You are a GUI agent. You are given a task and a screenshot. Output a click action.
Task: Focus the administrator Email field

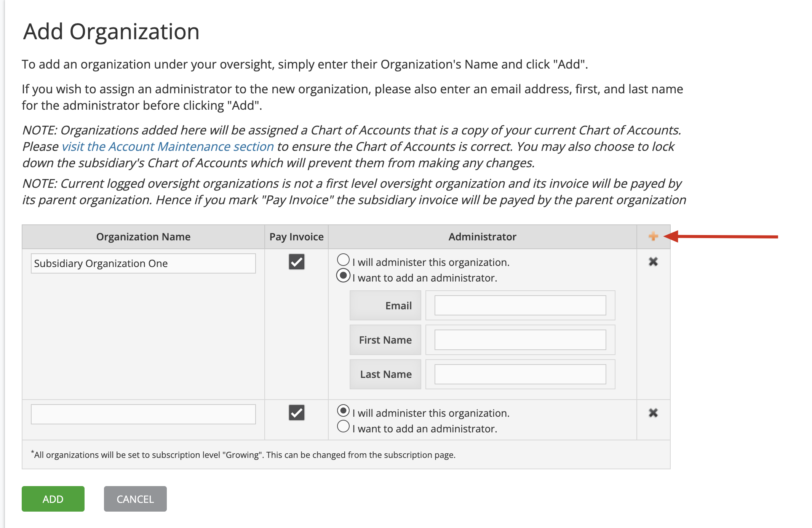pos(520,306)
